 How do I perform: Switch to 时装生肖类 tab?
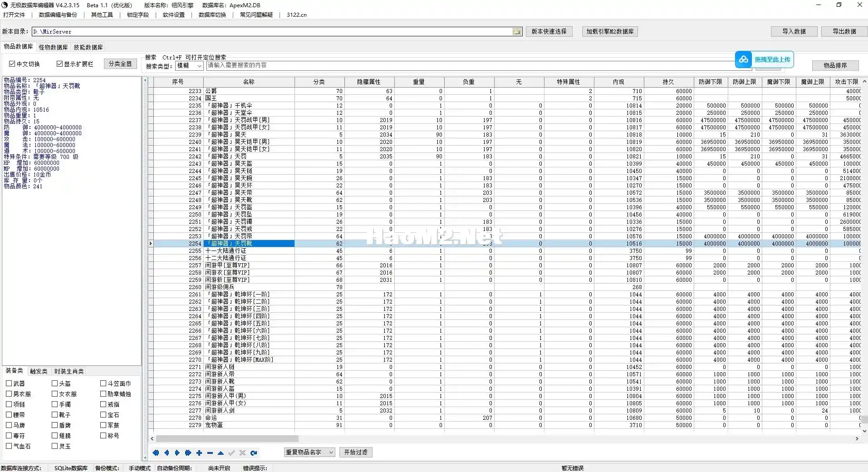[x=69, y=372]
